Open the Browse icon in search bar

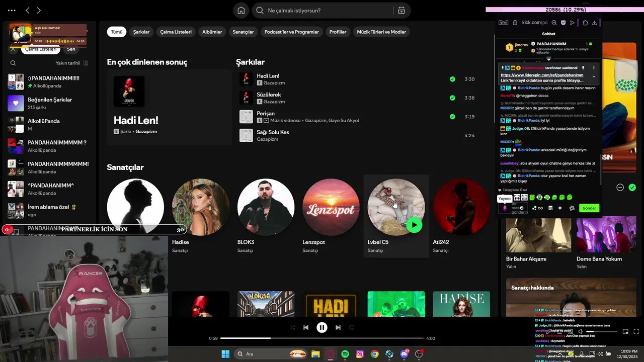click(401, 11)
